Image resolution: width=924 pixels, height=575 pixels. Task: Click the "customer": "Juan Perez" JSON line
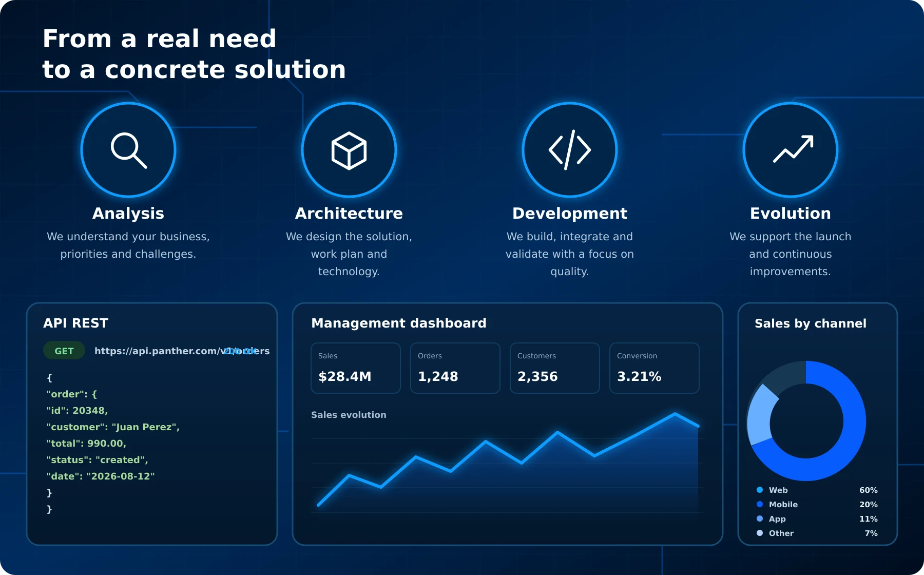click(113, 427)
